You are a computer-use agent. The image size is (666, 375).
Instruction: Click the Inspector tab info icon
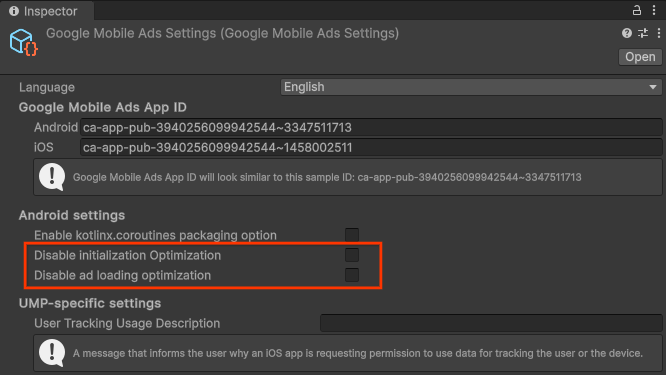14,11
